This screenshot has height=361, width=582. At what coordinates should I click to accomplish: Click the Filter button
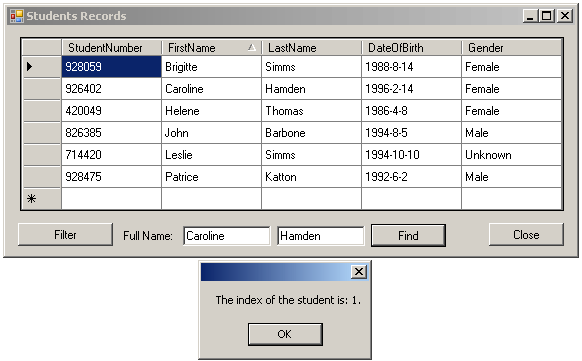[65, 234]
